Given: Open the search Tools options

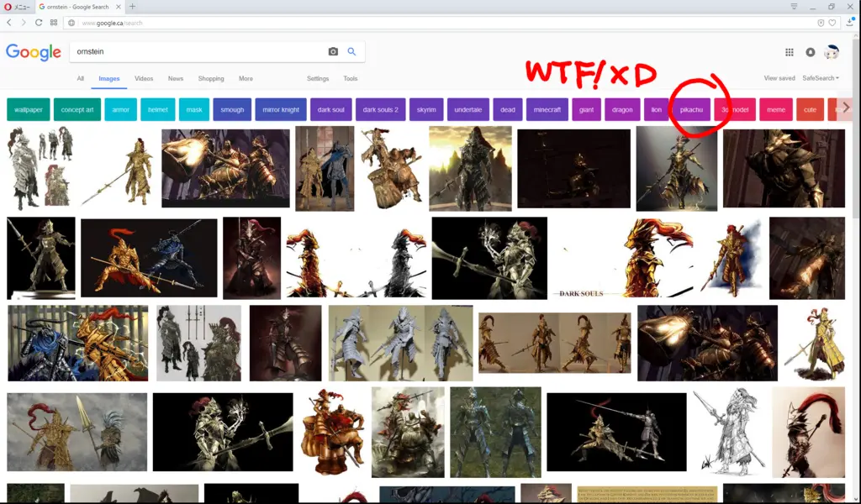Looking at the screenshot, I should pos(351,78).
